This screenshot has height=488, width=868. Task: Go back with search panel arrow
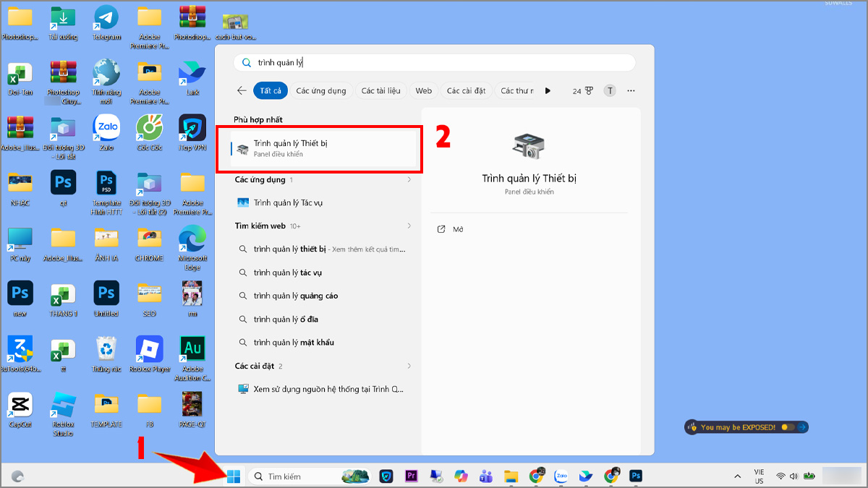(242, 90)
